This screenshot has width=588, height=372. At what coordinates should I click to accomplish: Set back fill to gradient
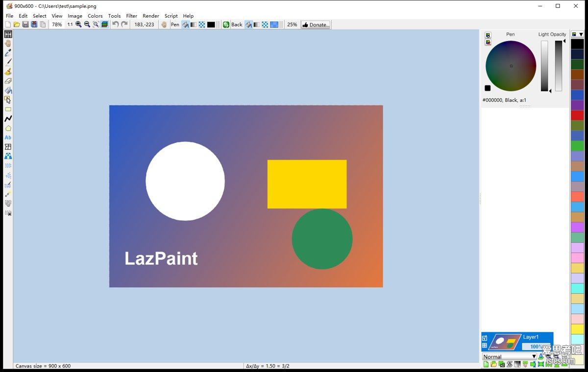[257, 24]
